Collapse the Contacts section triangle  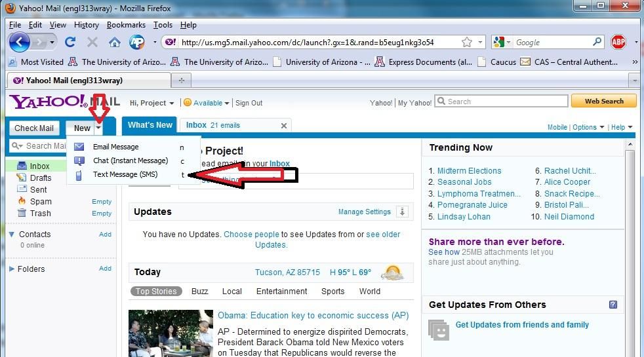[x=12, y=235]
